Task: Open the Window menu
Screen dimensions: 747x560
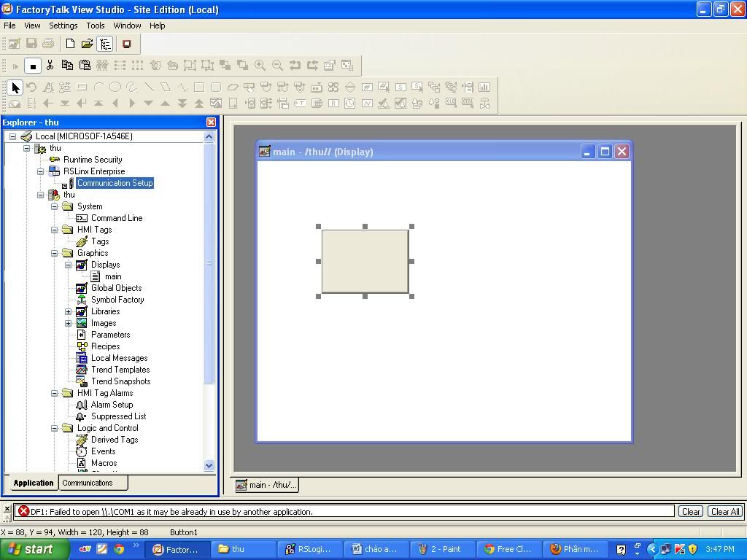Action: click(x=127, y=26)
